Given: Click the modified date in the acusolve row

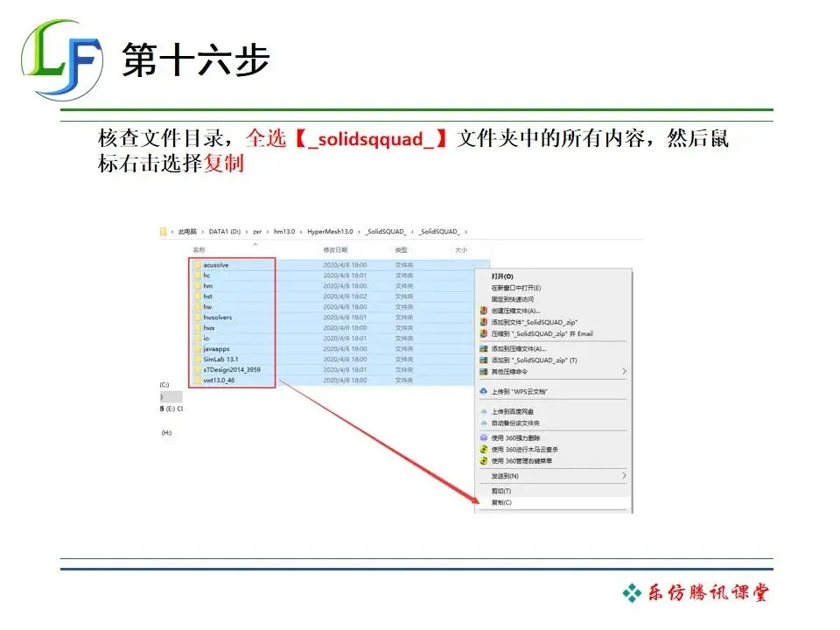Looking at the screenshot, I should click(x=345, y=264).
